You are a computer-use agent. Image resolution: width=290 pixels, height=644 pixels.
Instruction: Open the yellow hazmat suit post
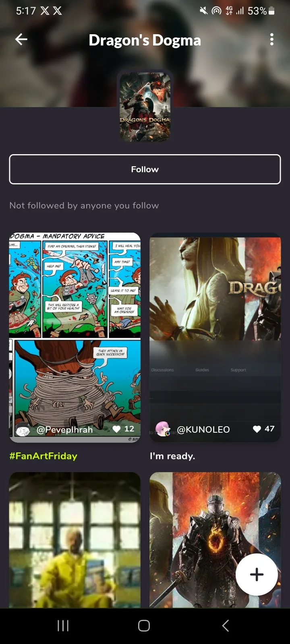pyautogui.click(x=75, y=540)
